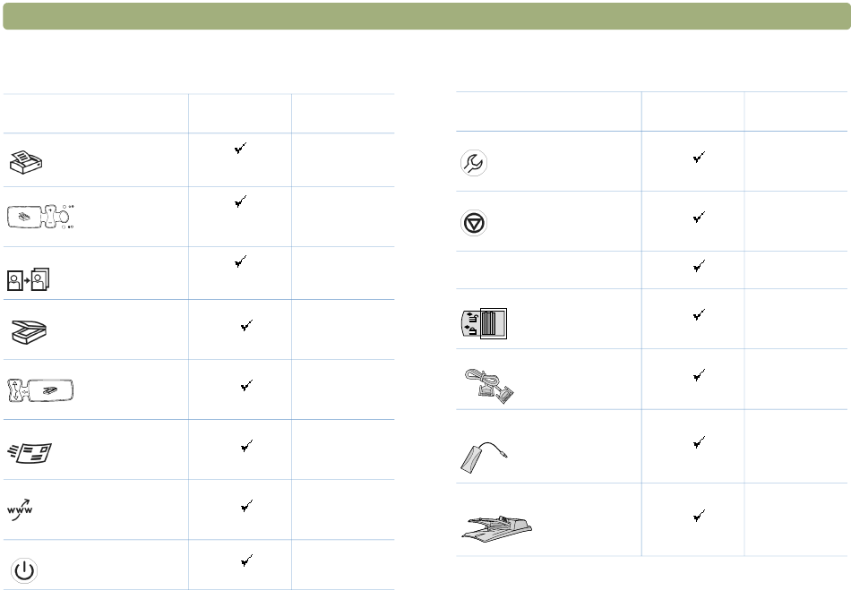851x616 pixels.
Task: Select the lock and unlock panel icon
Action: tap(484, 324)
